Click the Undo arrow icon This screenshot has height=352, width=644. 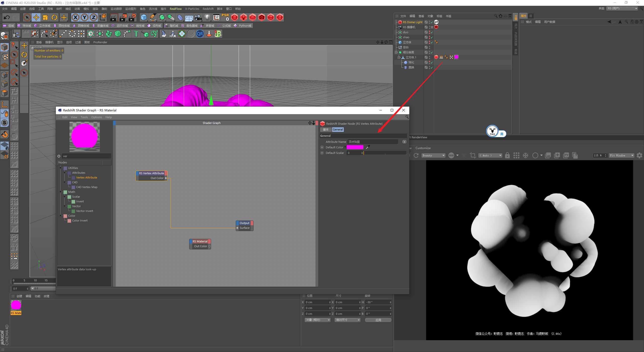click(x=7, y=18)
